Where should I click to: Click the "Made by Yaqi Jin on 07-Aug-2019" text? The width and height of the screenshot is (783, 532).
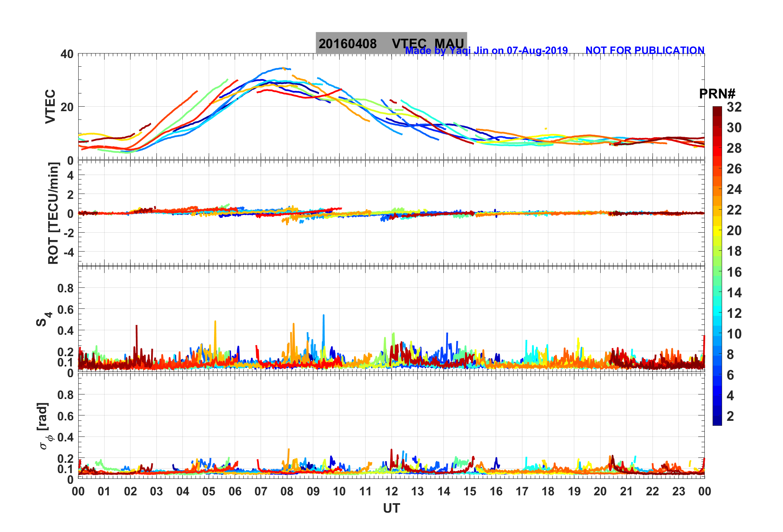coord(487,51)
